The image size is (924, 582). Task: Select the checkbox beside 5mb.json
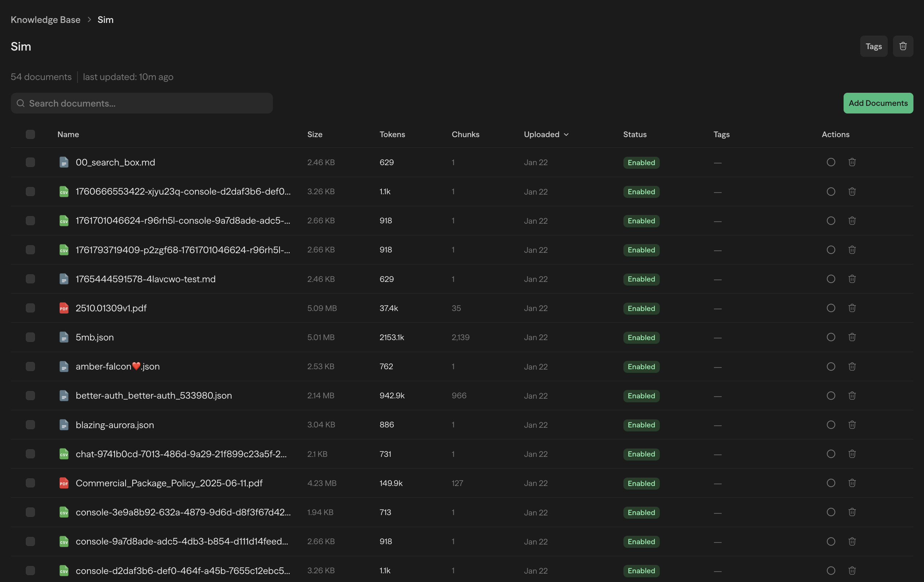[x=30, y=337]
